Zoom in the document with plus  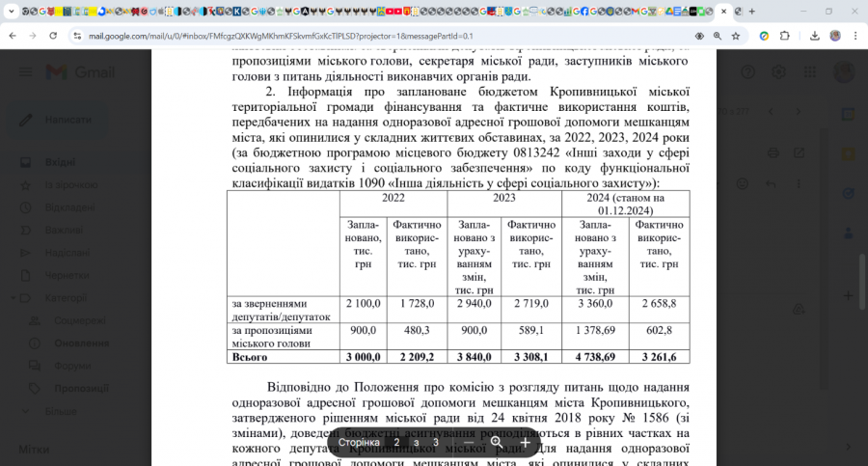525,442
